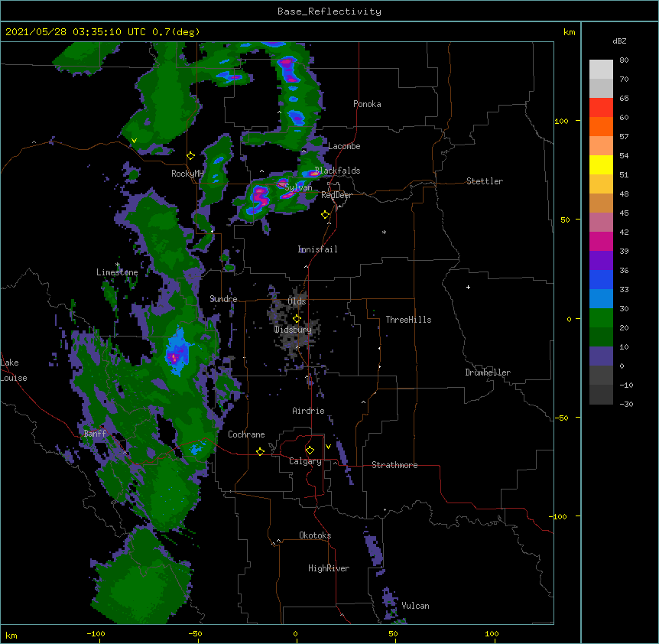
Task: Click the purple 10 dBZ color swatch
Action: [x=601, y=356]
